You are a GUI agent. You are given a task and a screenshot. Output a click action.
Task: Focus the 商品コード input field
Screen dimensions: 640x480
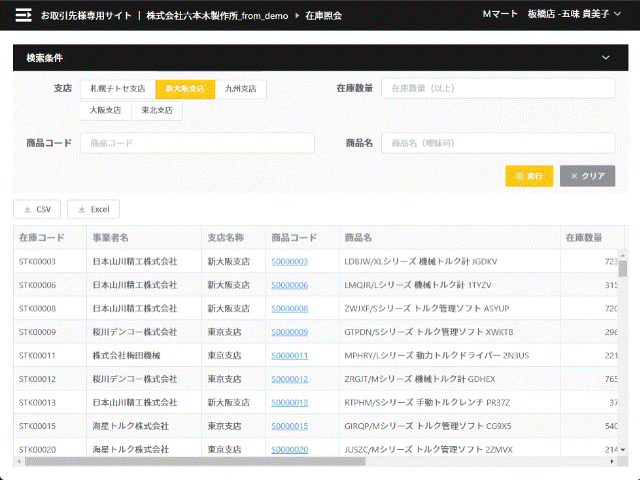198,143
